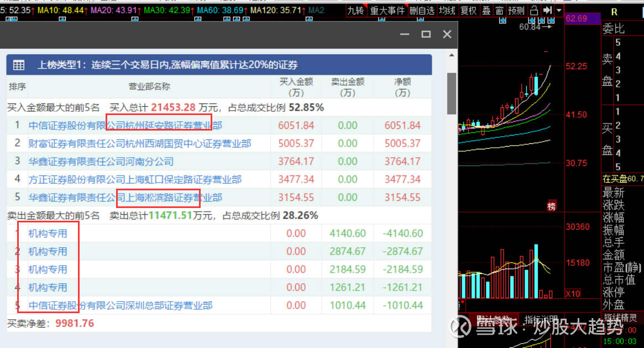The image size is (644, 348).
Task: Click sell amount 4140.60 cell
Action: pyautogui.click(x=348, y=233)
